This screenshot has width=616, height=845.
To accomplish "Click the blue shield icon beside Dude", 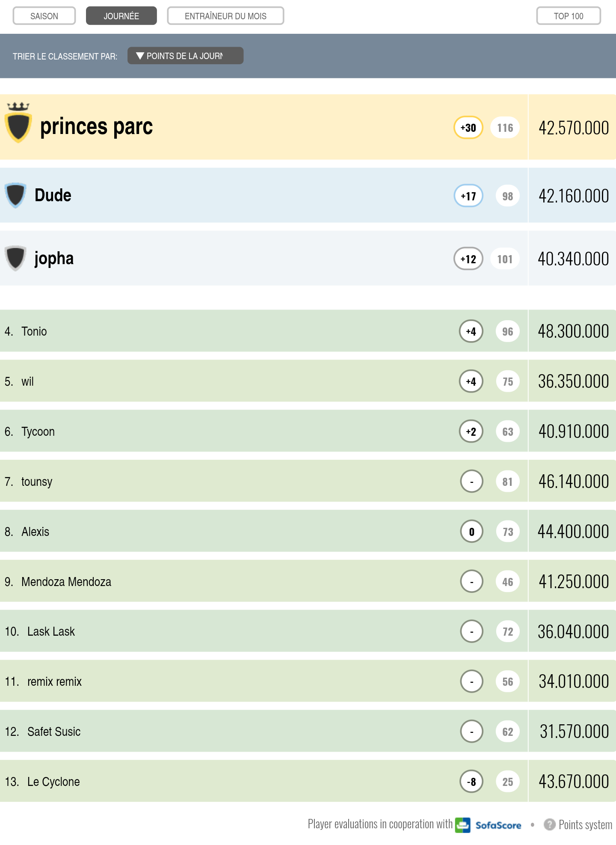I will point(16,195).
